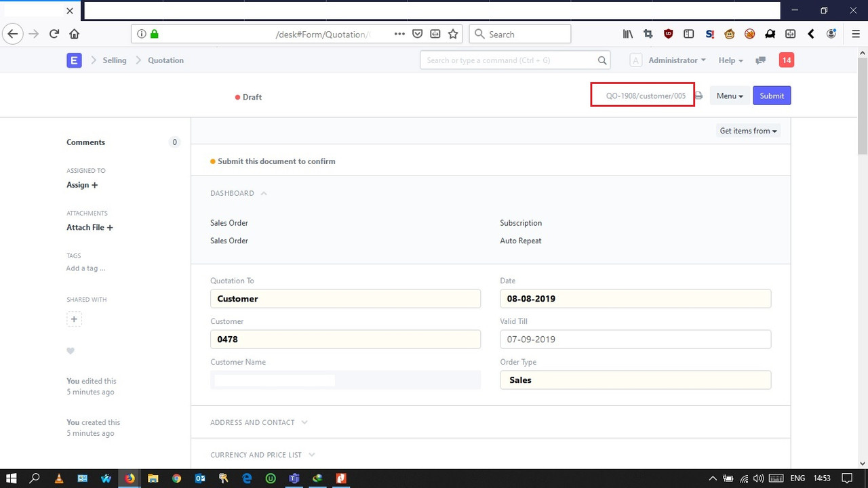The image size is (868, 488).
Task: Open the Administrator user dropdown
Action: pos(677,60)
